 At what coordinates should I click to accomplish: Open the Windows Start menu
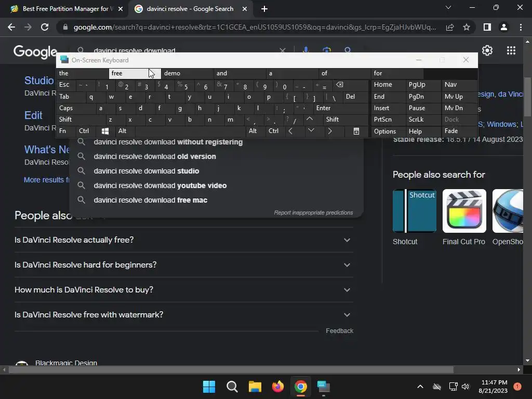point(209,387)
